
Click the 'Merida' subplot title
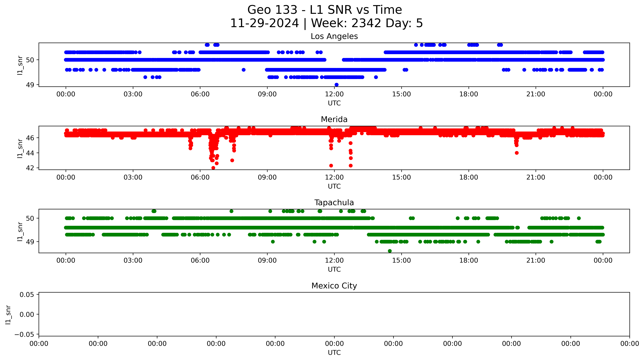coord(334,119)
